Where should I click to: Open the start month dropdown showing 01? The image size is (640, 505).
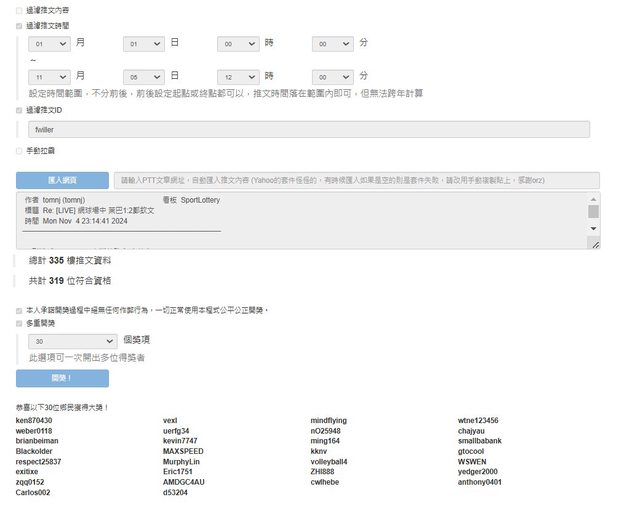[x=49, y=45]
